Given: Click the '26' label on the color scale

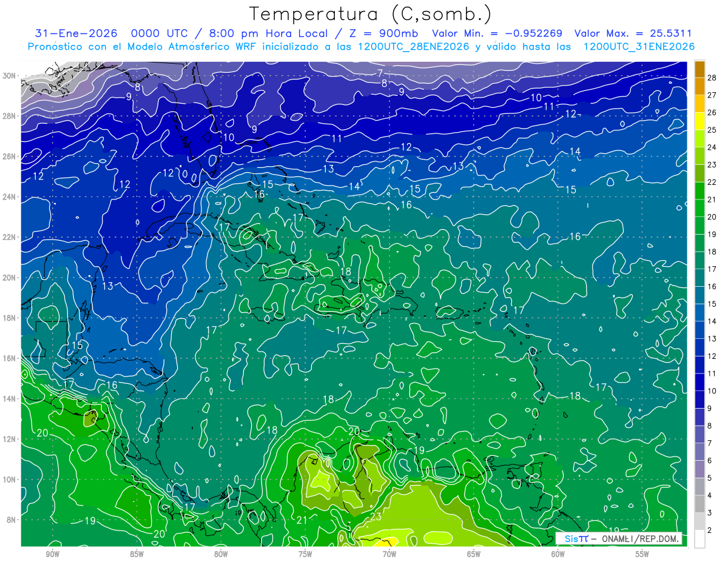Looking at the screenshot, I should (712, 112).
